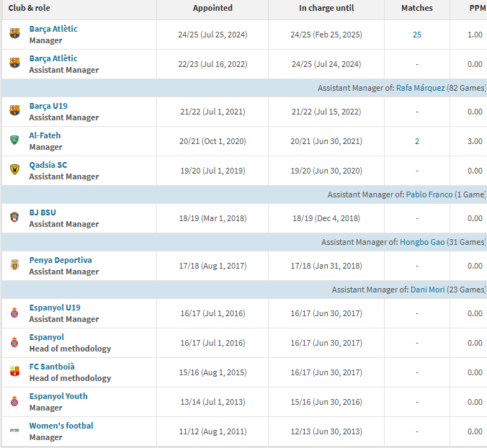Click the Club & role column header
Viewport: 487px width, 448px height.
[x=29, y=8]
